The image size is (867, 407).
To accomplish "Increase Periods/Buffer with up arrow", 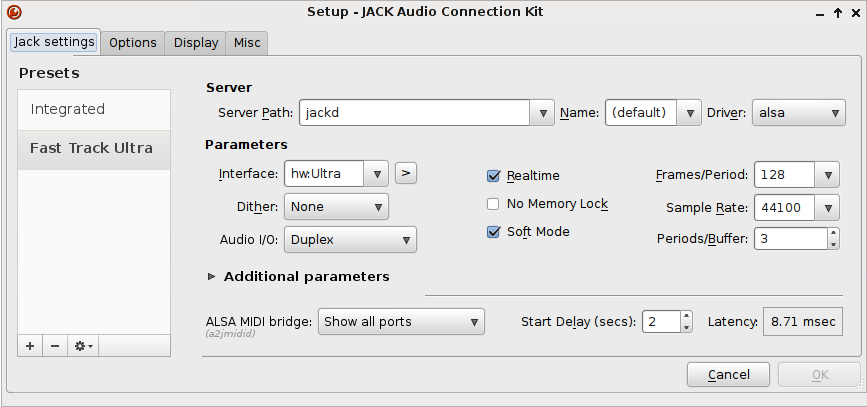I will click(833, 233).
